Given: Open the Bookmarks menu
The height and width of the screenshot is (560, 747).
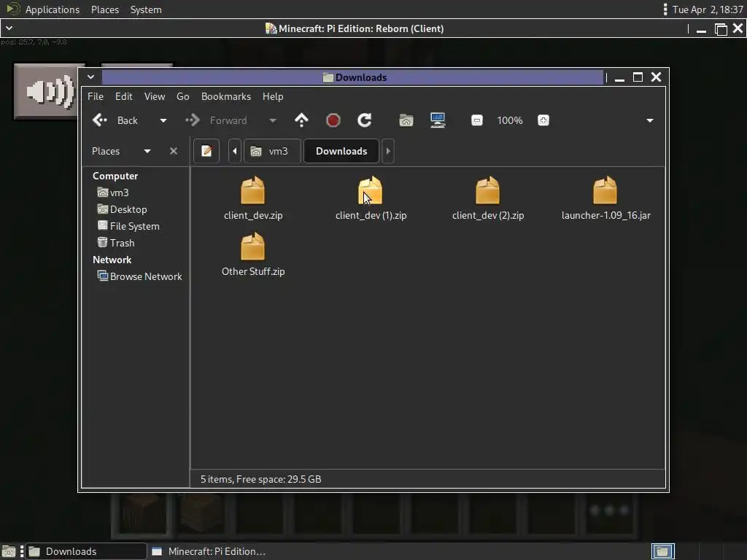Looking at the screenshot, I should click(x=226, y=96).
